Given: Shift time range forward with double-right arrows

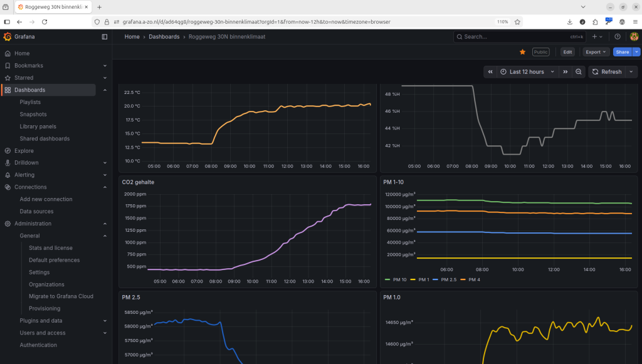Looking at the screenshot, I should click(x=566, y=72).
